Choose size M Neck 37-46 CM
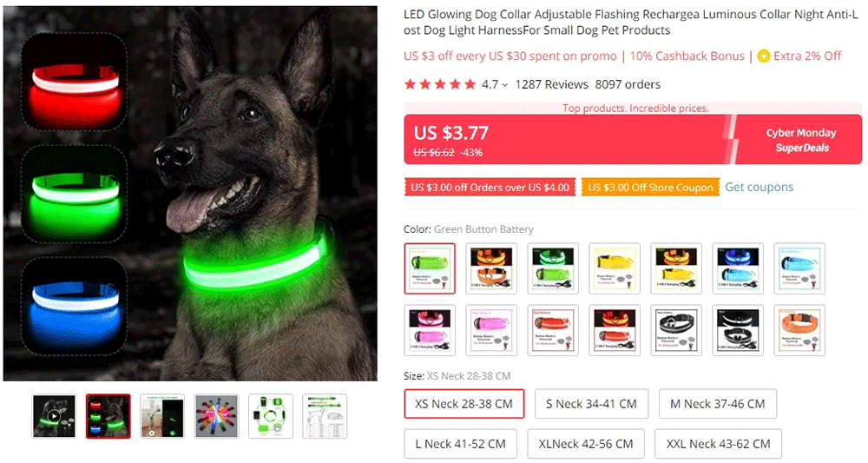This screenshot has height=463, width=868. (x=718, y=404)
